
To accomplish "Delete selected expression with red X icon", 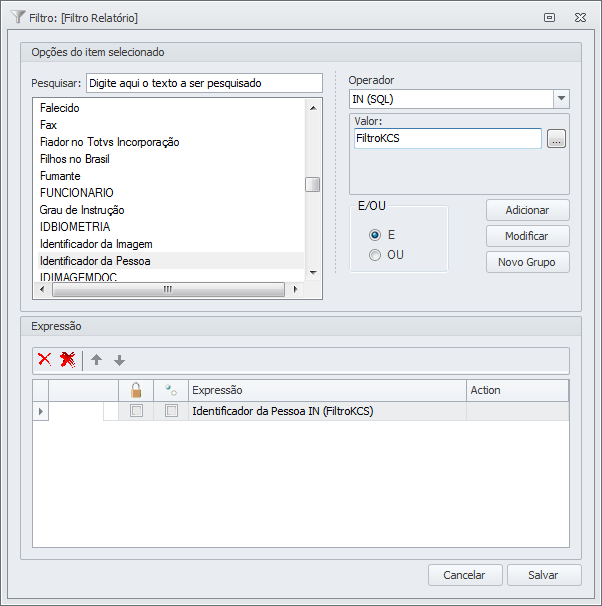I will 44,360.
